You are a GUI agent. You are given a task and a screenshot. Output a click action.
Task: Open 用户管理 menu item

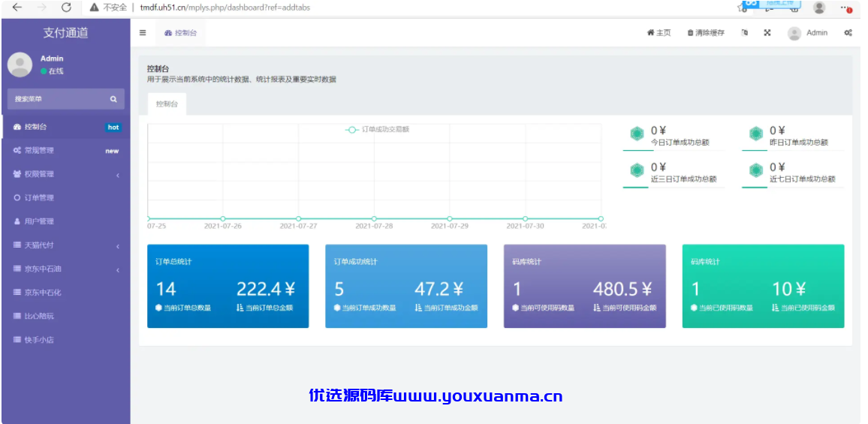[66, 221]
